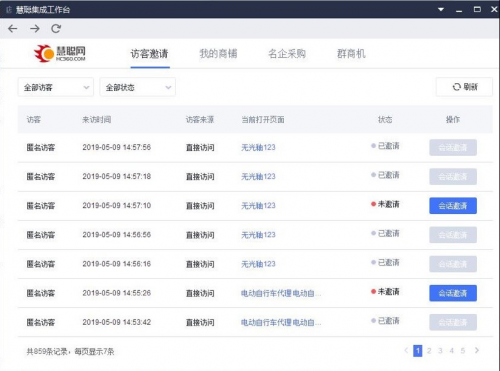Image resolution: width=500 pixels, height=371 pixels.
Task: Click 未邀请 status in 14:55:26 row
Action: 385,292
